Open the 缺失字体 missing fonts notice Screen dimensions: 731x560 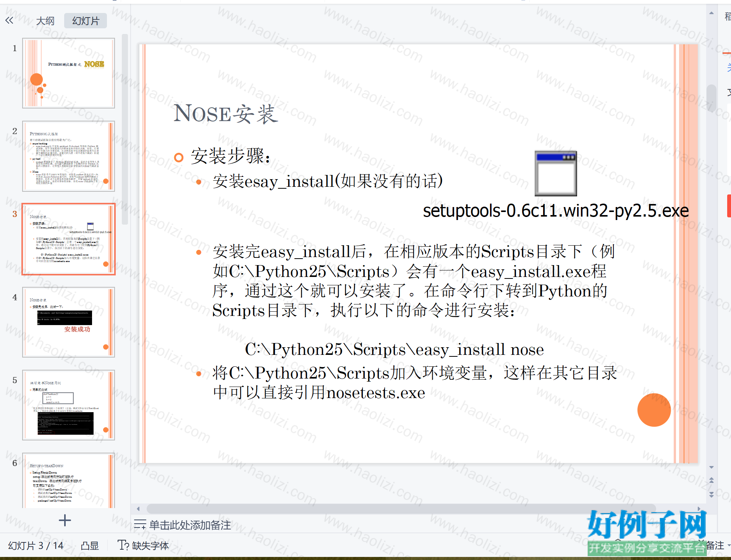tap(143, 545)
